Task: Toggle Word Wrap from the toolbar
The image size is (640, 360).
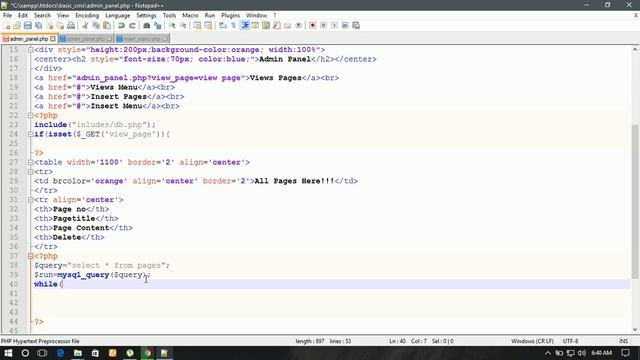Action: pos(223,26)
